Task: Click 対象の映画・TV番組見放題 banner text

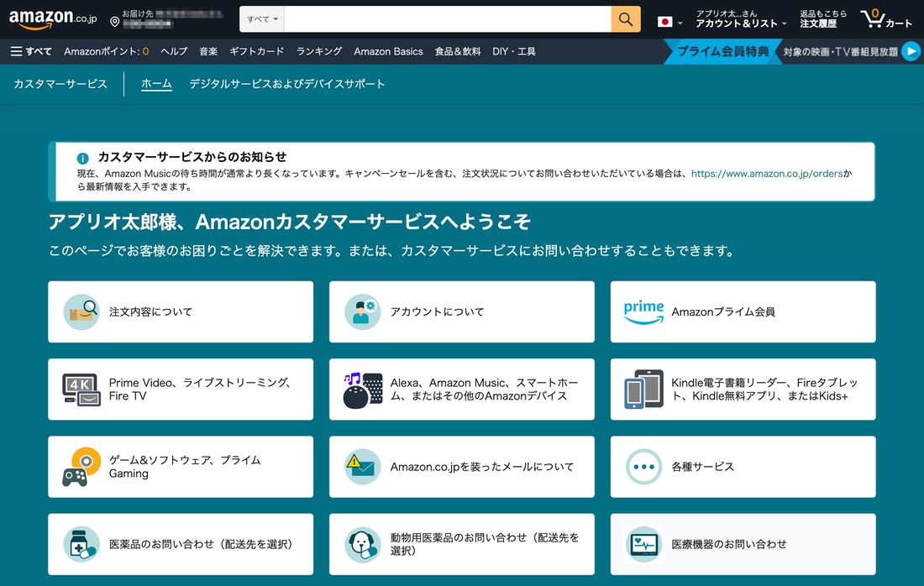Action: 840,52
